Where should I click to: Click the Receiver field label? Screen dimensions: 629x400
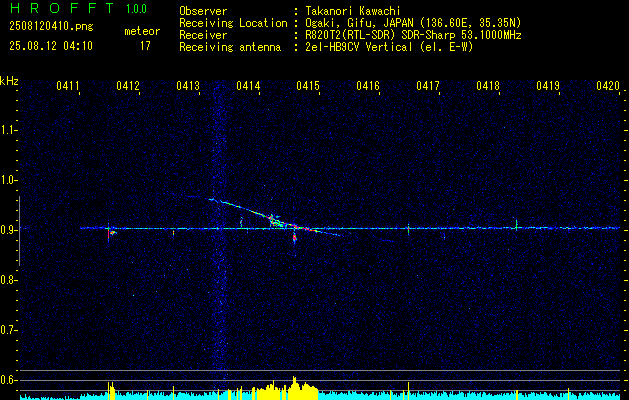(x=203, y=35)
